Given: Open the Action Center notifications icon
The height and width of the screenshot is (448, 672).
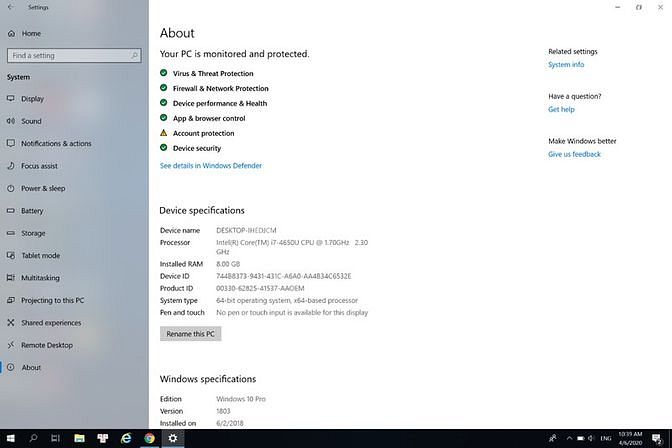Looking at the screenshot, I should click(656, 438).
